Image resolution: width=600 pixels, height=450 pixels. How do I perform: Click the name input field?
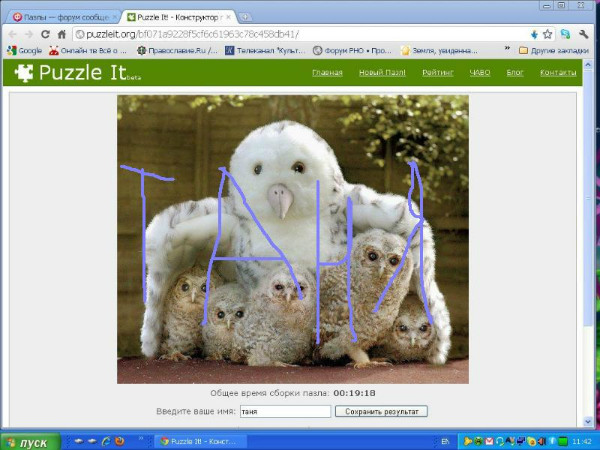[285, 411]
